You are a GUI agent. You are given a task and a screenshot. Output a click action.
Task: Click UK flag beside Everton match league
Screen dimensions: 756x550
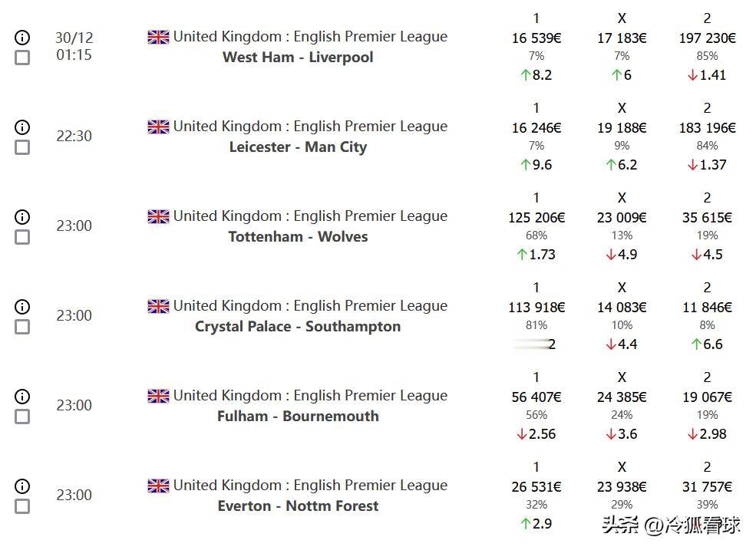(x=158, y=486)
